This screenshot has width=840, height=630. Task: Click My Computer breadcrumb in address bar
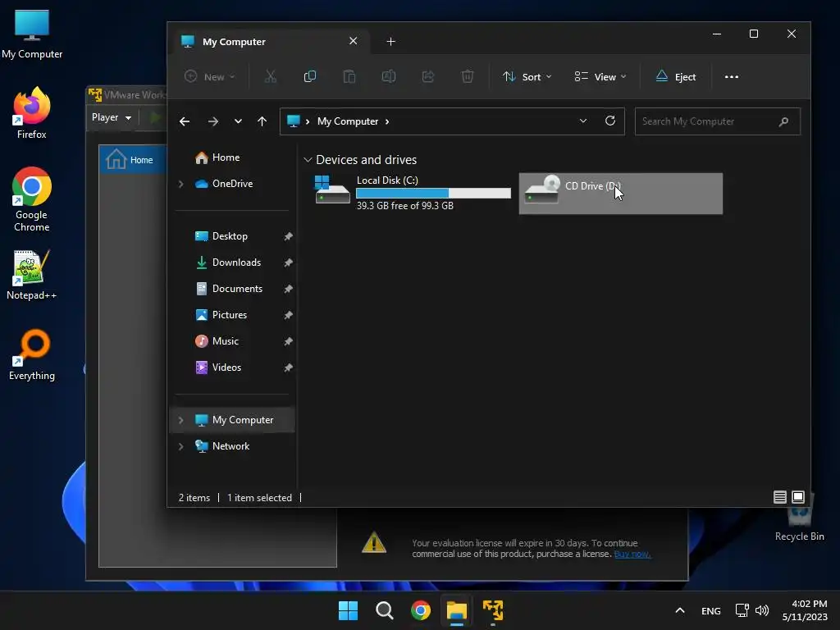click(x=348, y=121)
